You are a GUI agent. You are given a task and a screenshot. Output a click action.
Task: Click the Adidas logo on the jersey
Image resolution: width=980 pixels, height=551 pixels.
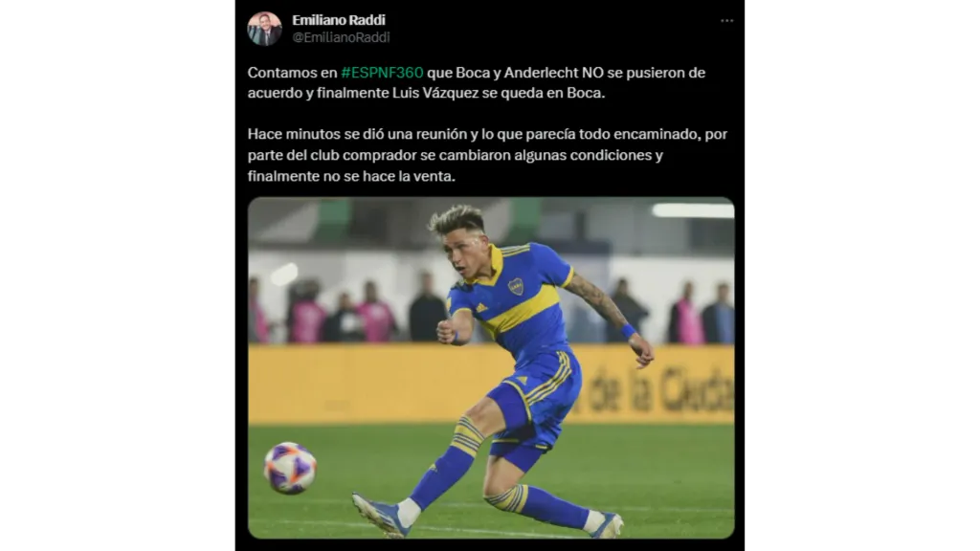coord(481,308)
